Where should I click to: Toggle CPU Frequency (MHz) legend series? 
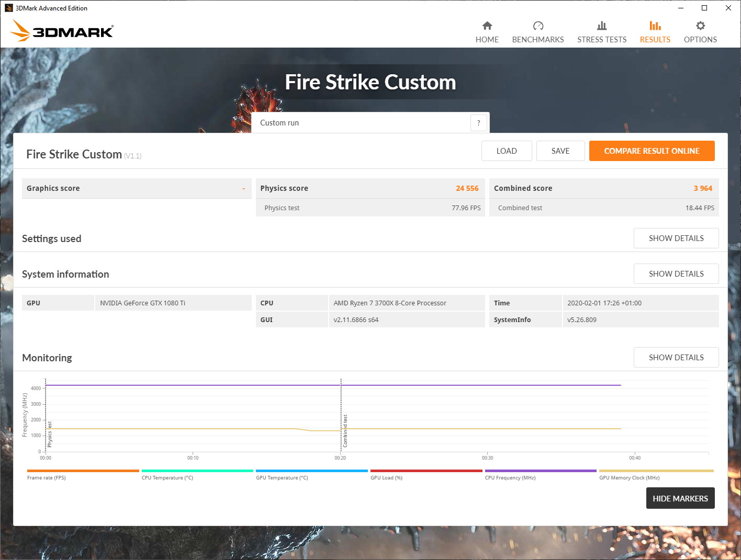(541, 475)
